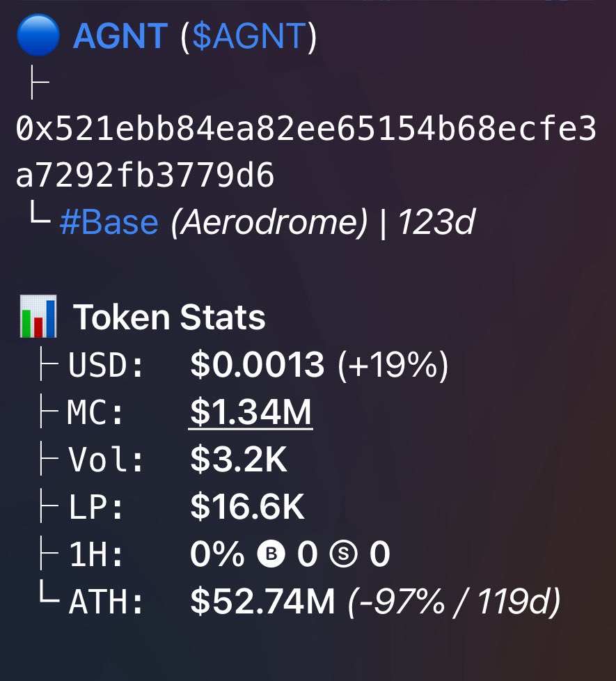Image resolution: width=616 pixels, height=681 pixels.
Task: Click the 123d token age text
Action: 436,222
